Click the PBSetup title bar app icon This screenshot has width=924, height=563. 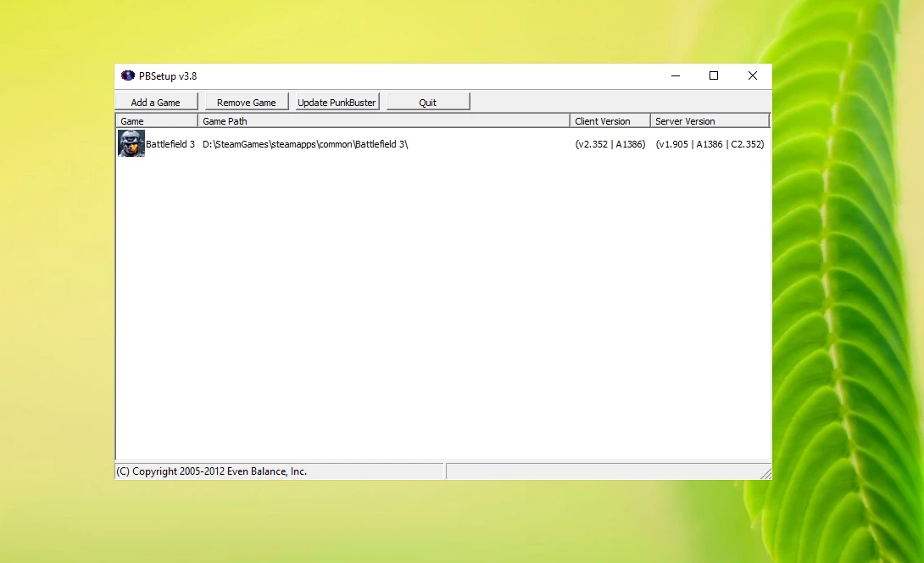[x=128, y=75]
